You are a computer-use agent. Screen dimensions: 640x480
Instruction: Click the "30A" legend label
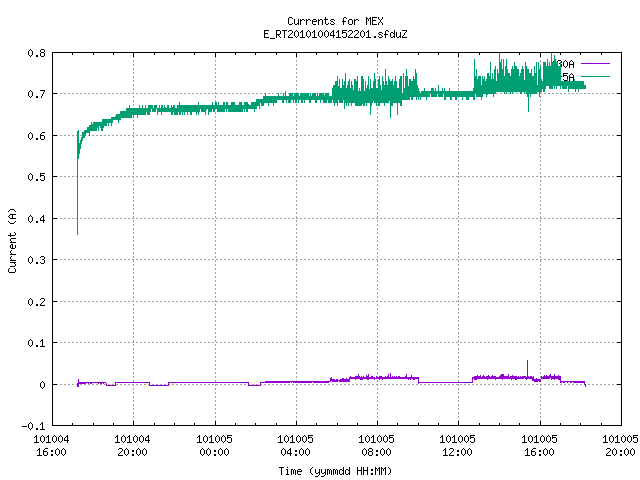(x=565, y=64)
